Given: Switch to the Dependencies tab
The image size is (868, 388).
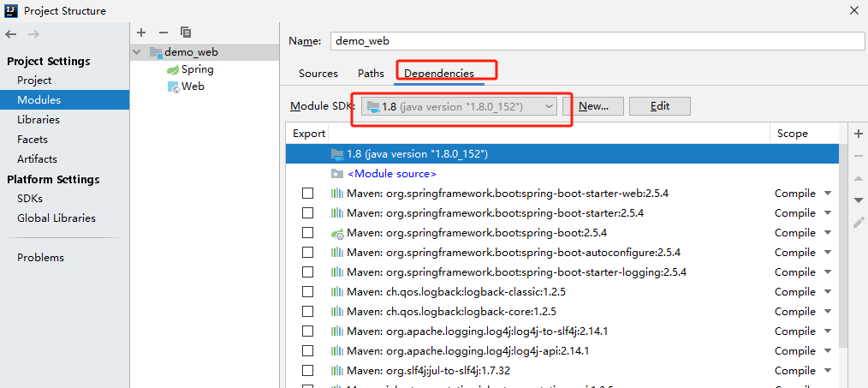Looking at the screenshot, I should click(x=439, y=73).
